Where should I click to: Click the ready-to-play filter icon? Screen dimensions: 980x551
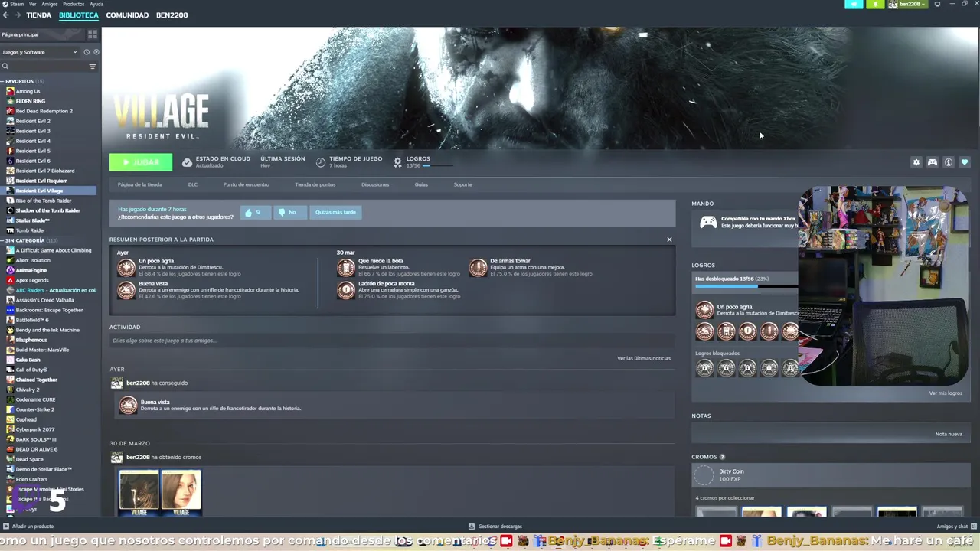[x=96, y=52]
